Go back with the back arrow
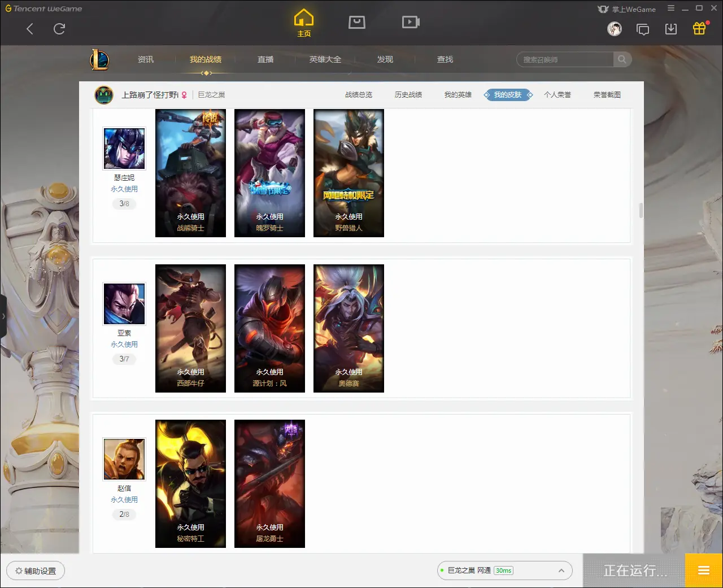Screen dimensions: 723x588 click(x=30, y=29)
